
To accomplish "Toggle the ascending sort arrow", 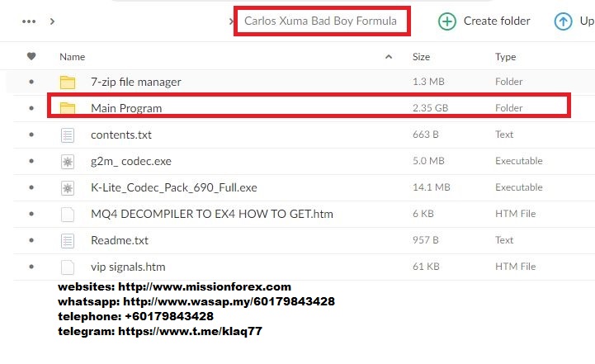I will (389, 57).
